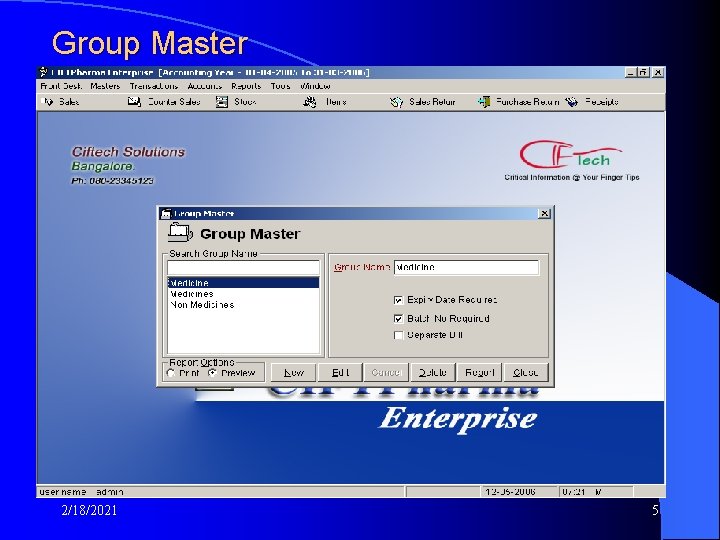The height and width of the screenshot is (540, 720).
Task: Open the Reports menu
Action: point(246,86)
